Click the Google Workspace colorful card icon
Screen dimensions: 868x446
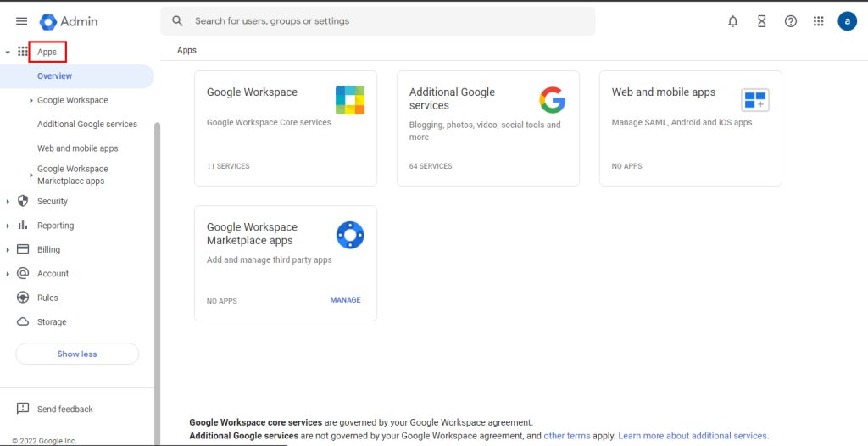click(350, 100)
